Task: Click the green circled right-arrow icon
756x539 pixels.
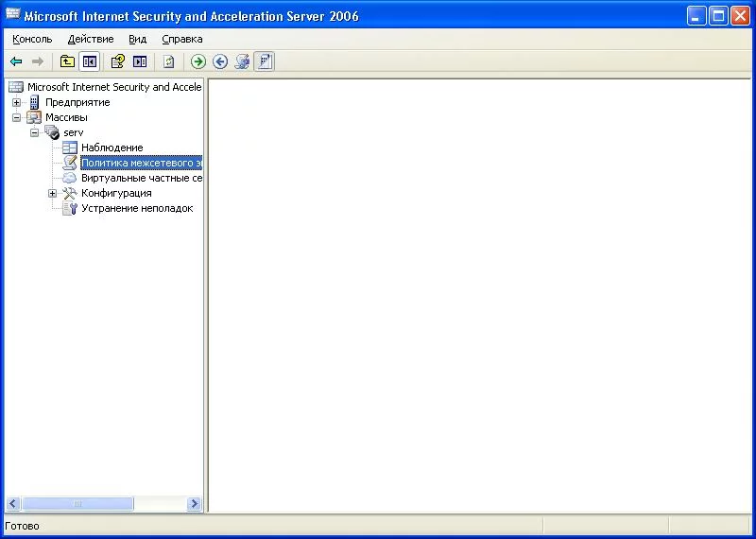Action: pos(198,61)
